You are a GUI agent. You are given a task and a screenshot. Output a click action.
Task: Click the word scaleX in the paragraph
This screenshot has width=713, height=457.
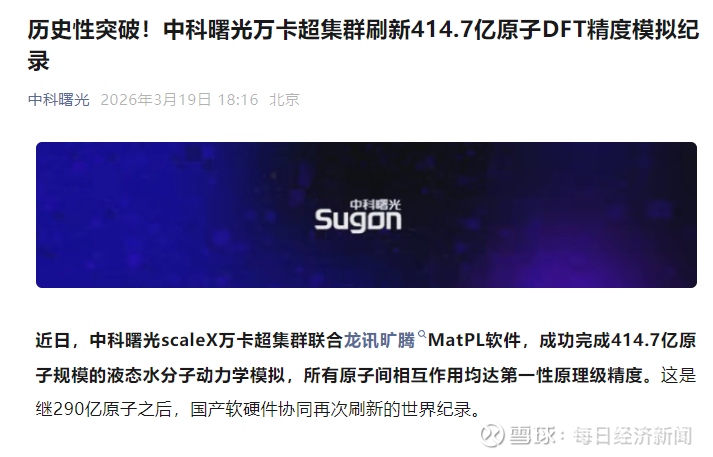click(x=190, y=340)
